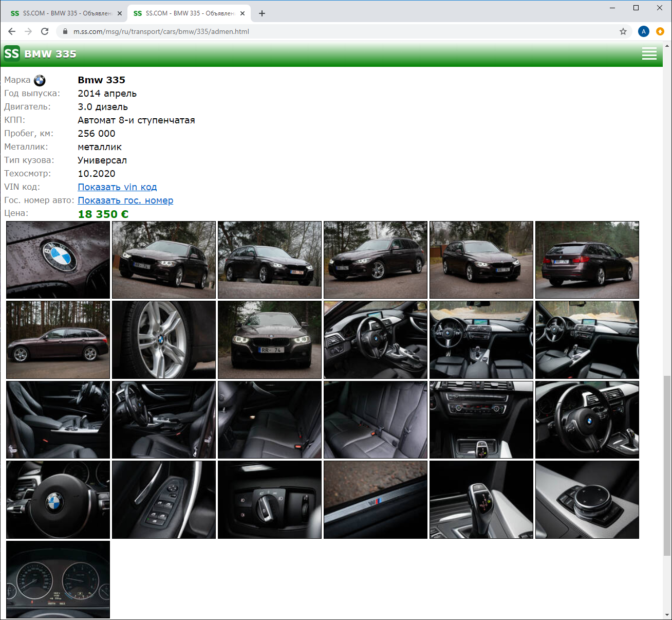
Task: Open a new browser tab
Action: pyautogui.click(x=262, y=13)
